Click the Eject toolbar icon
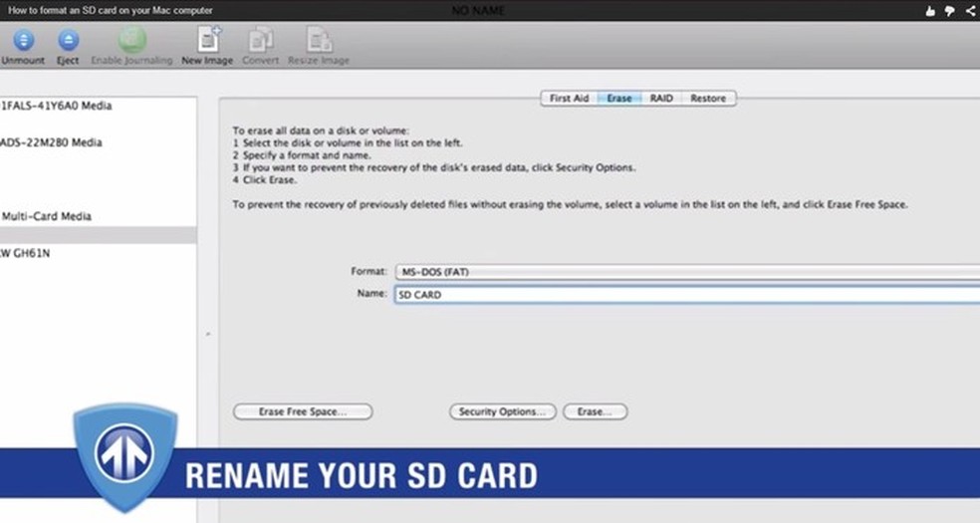Viewport: 980px width, 523px height. click(x=68, y=40)
